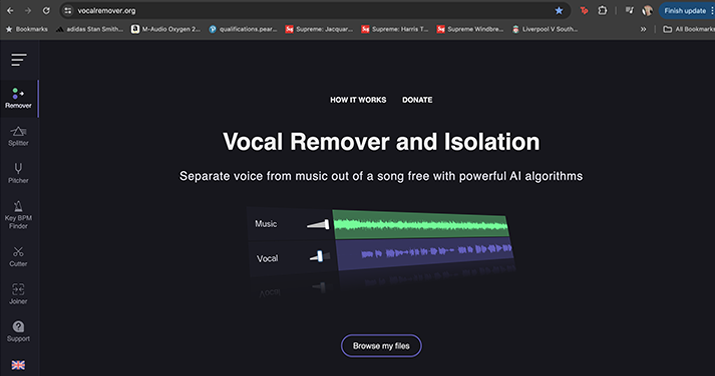Open the Supreme: Harris T bookmark

(395, 29)
